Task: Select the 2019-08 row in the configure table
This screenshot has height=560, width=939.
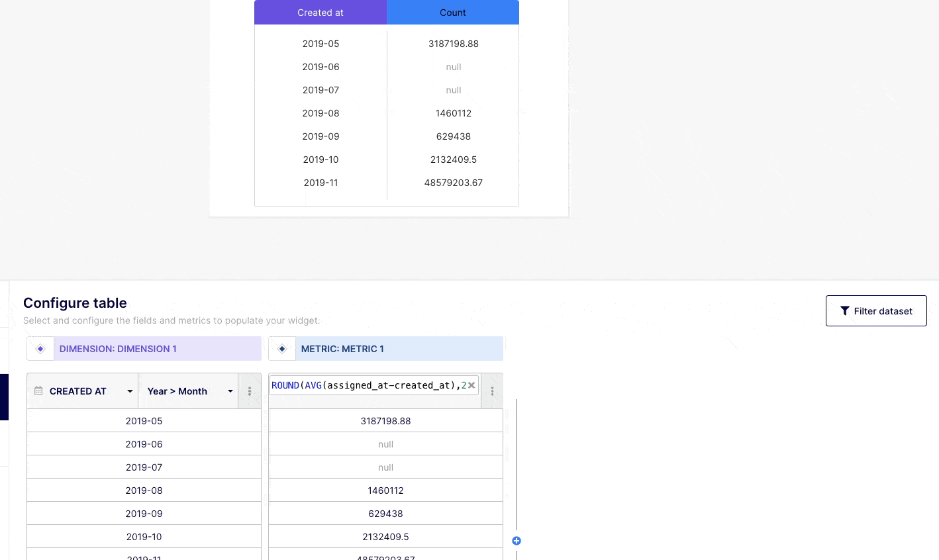Action: 144,490
